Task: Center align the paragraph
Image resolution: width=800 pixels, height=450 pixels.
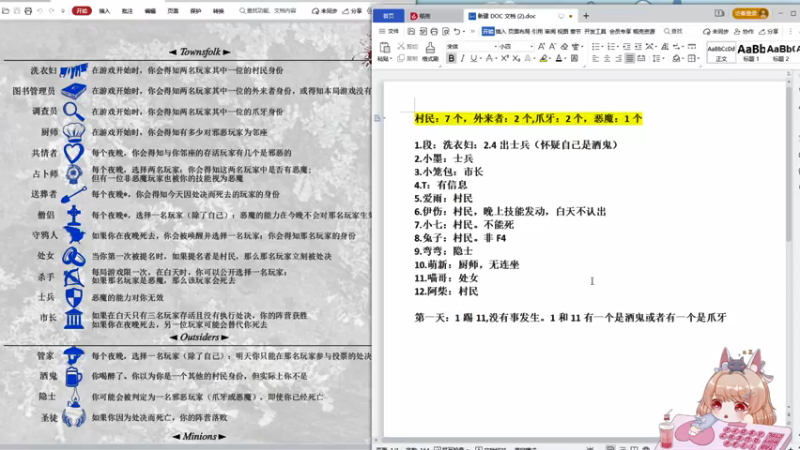Action: coord(607,59)
